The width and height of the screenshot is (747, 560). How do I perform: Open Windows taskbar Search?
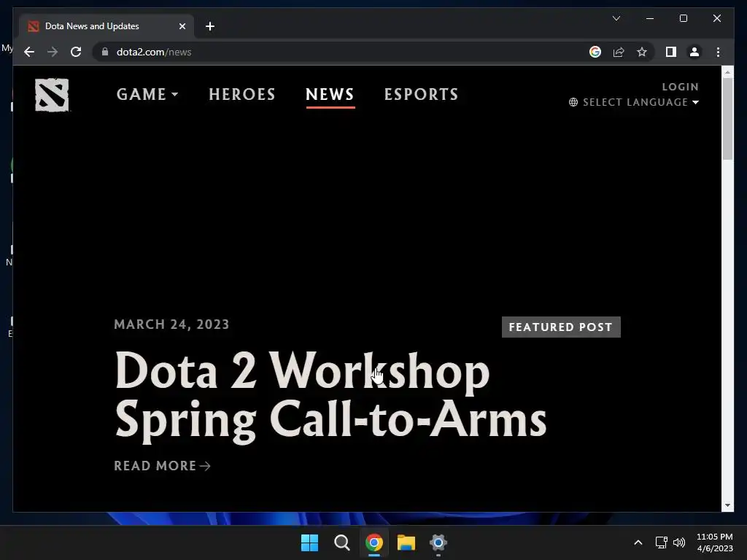click(x=341, y=542)
